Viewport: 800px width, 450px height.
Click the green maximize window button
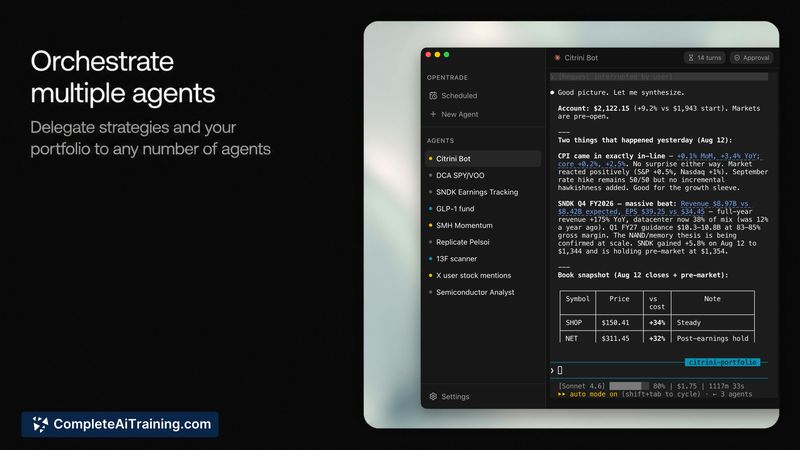coord(446,55)
